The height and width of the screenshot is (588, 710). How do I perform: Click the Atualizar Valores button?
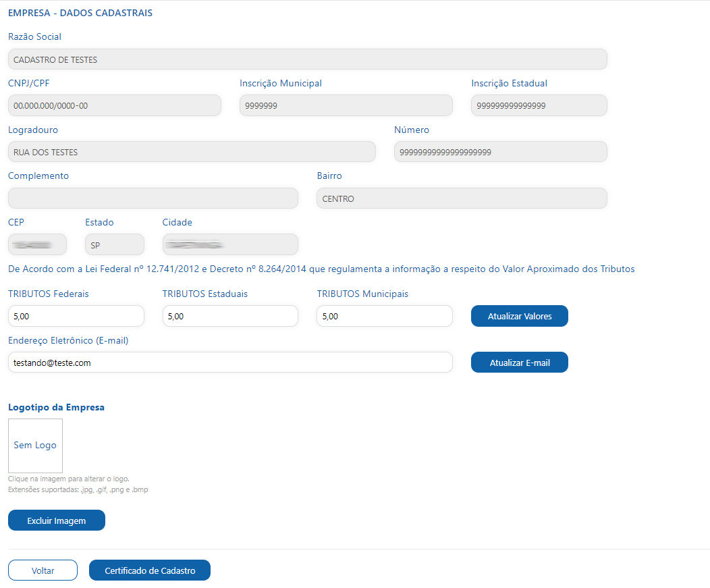520,316
